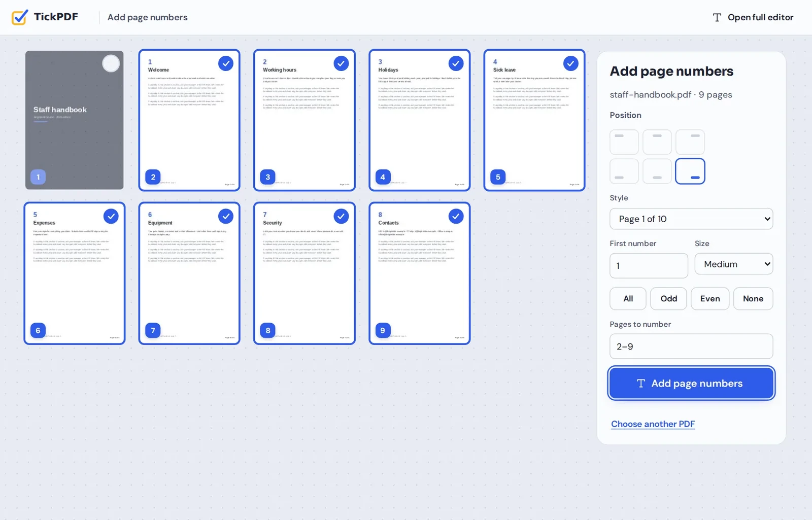Select bottom-right position for page numbers
The height and width of the screenshot is (520, 812).
coord(690,171)
